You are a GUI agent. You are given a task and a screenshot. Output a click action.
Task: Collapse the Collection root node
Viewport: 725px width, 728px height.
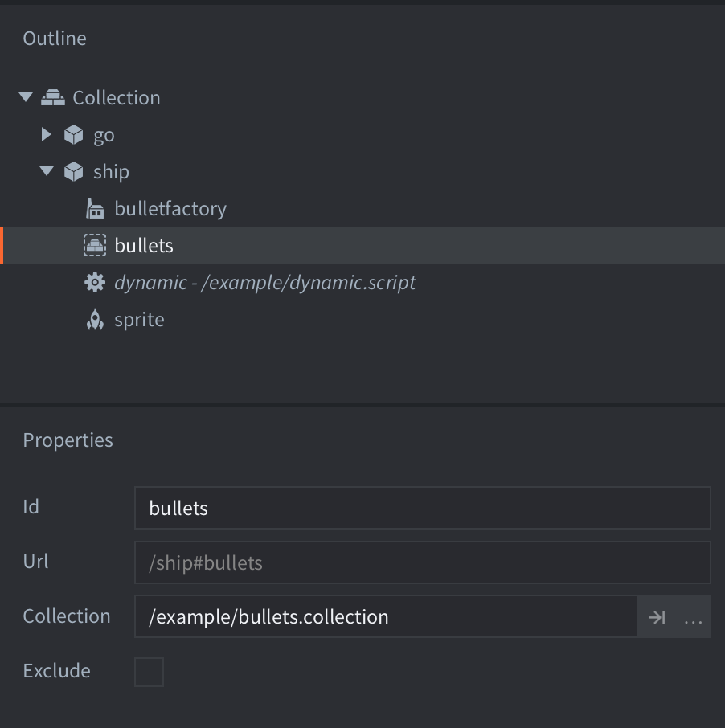(x=26, y=97)
